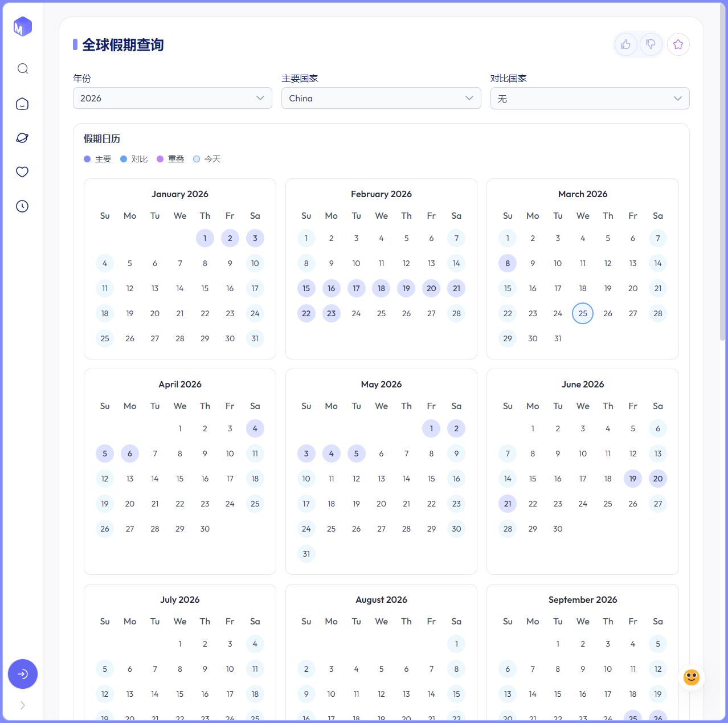The height and width of the screenshot is (723, 728).
Task: Open history via the clock sidebar icon
Action: [x=23, y=206]
